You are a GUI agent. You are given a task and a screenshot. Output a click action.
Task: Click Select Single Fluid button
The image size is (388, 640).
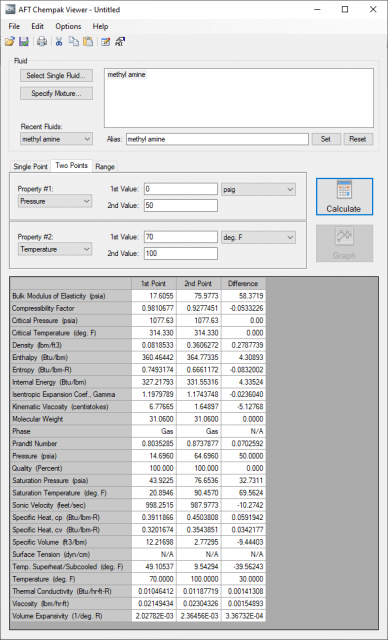[x=56, y=76]
